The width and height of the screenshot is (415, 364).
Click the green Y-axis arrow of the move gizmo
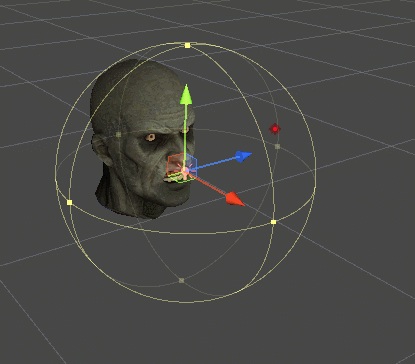point(186,94)
